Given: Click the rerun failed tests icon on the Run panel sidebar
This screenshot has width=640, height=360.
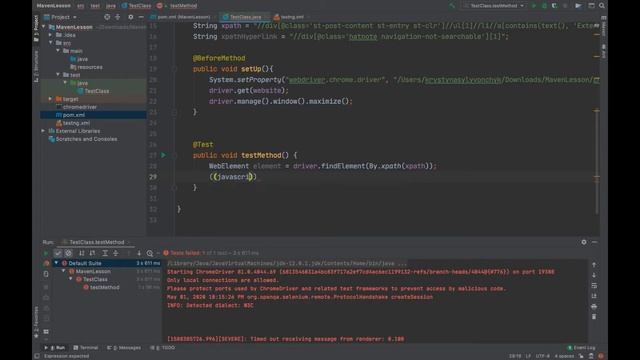Looking at the screenshot, I should tap(46, 263).
